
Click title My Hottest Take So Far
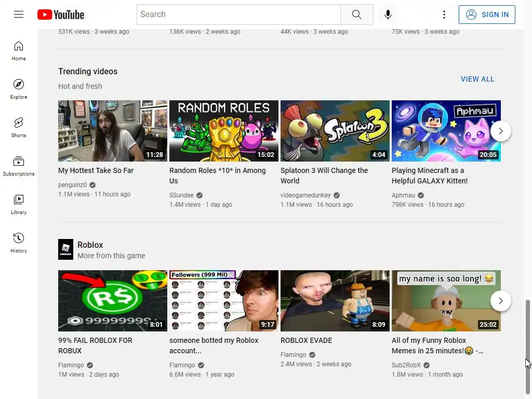[96, 170]
